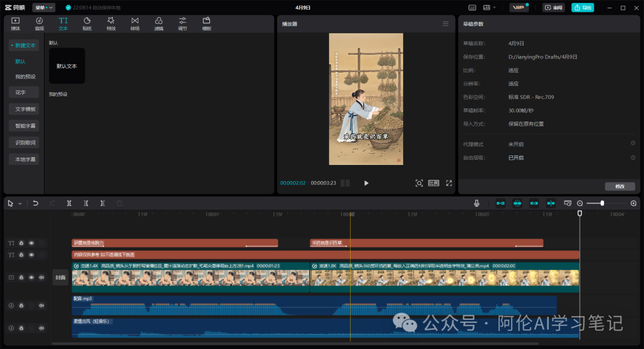Click the layout icon in the title bar

coord(487,7)
